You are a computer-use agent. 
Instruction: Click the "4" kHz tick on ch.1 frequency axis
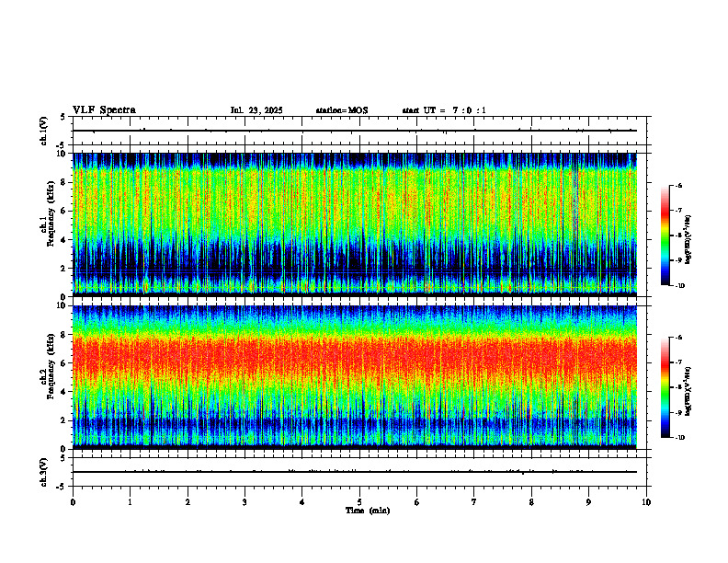64,240
